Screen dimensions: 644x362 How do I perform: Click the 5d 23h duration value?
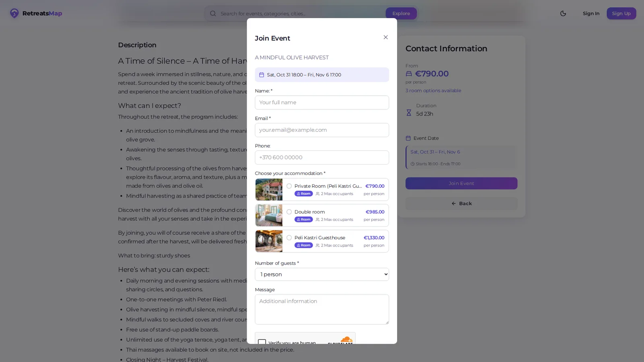pos(425,114)
